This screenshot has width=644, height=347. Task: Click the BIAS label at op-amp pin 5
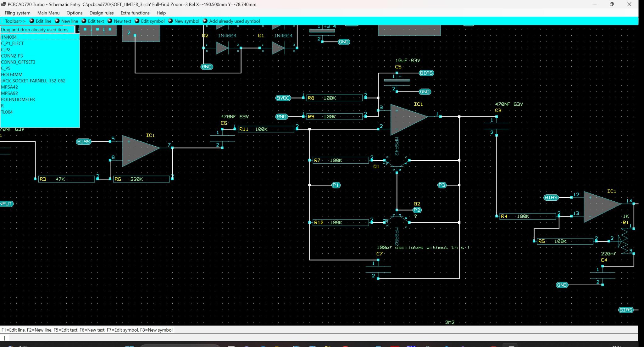[84, 142]
